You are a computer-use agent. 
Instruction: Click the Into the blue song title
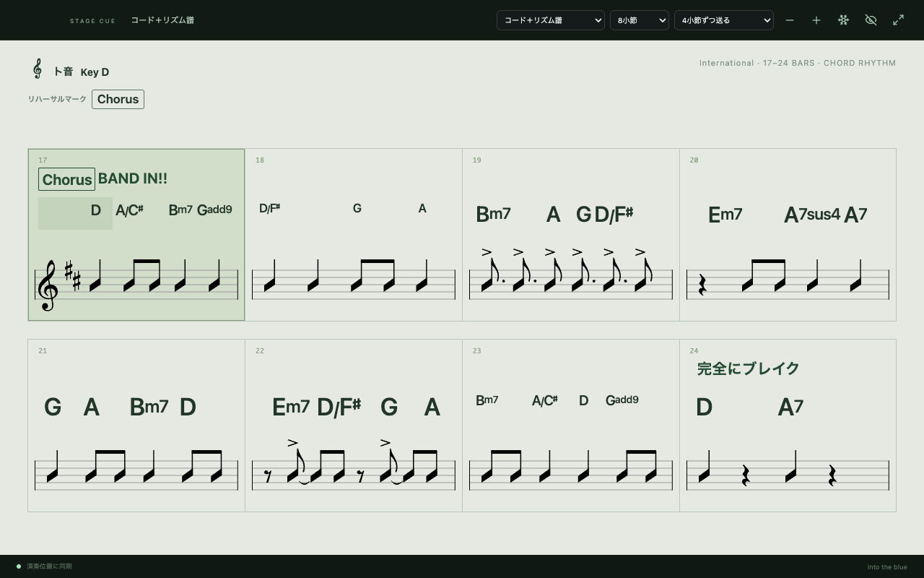[x=887, y=567]
